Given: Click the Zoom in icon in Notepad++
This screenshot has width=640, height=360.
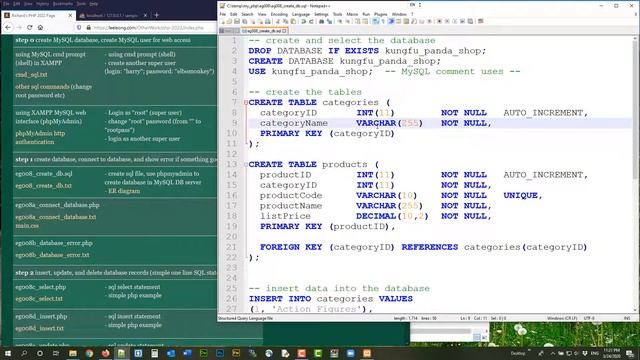Looking at the screenshot, I should click(340, 21).
